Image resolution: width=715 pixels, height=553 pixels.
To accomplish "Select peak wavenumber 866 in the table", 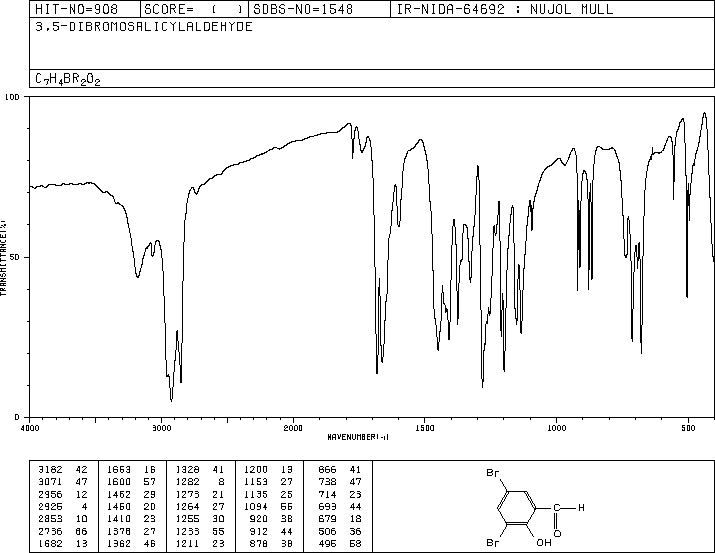I will [327, 470].
